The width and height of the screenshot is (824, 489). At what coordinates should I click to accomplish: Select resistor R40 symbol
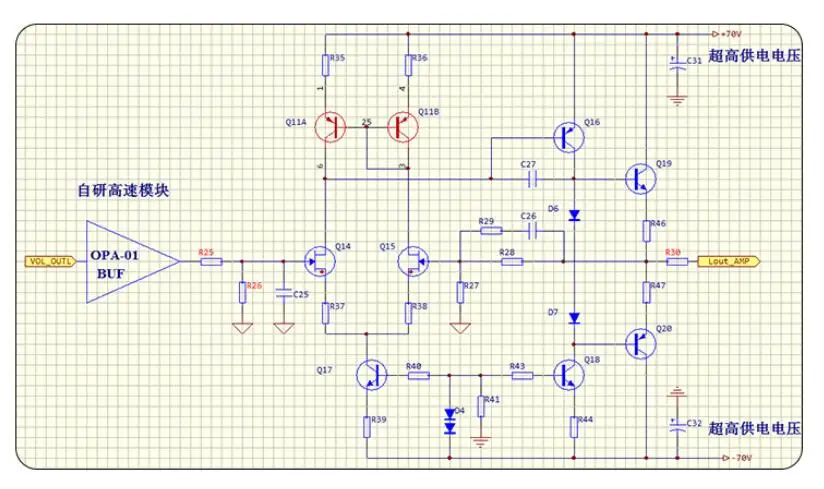tap(418, 376)
